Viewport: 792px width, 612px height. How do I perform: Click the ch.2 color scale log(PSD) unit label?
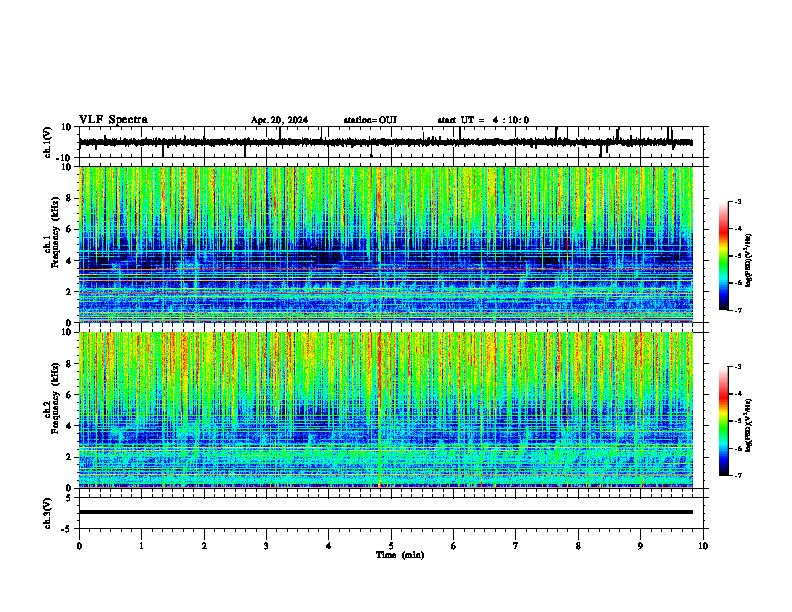(x=749, y=425)
